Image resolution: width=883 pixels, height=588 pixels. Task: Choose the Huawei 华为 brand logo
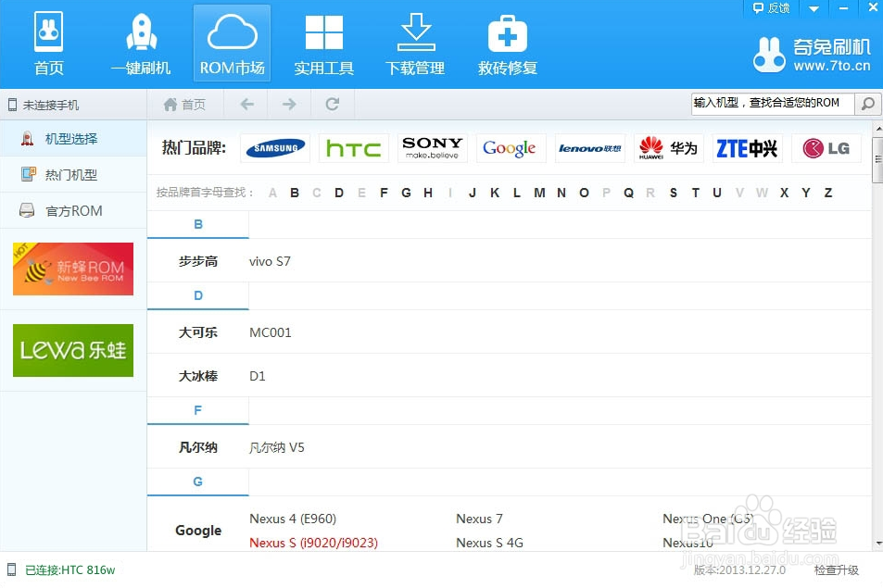tap(669, 148)
